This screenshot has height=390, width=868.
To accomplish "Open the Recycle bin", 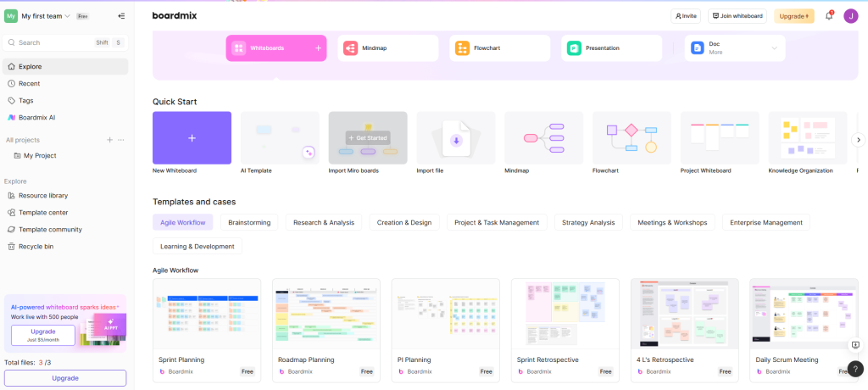I will 36,246.
